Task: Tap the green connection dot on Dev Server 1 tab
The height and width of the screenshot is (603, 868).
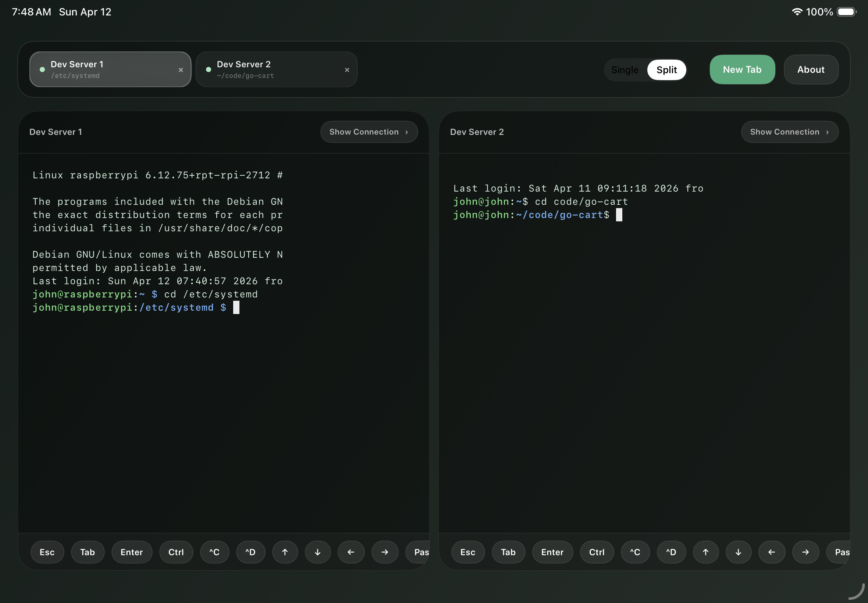Action: coord(42,69)
